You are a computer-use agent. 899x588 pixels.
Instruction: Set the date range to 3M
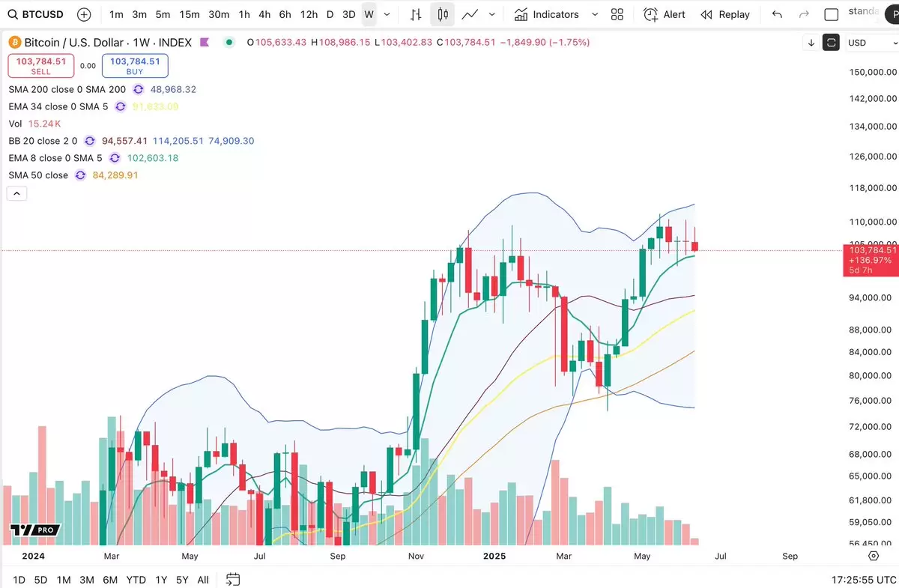tap(87, 580)
